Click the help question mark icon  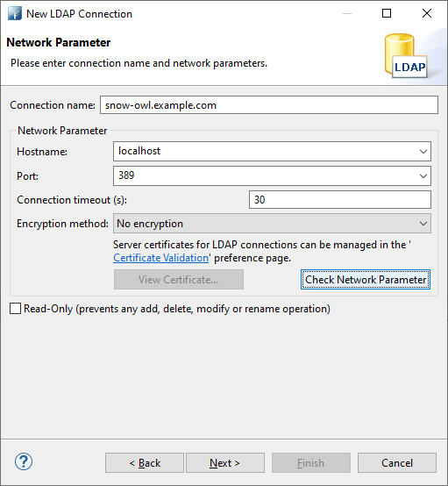24,461
